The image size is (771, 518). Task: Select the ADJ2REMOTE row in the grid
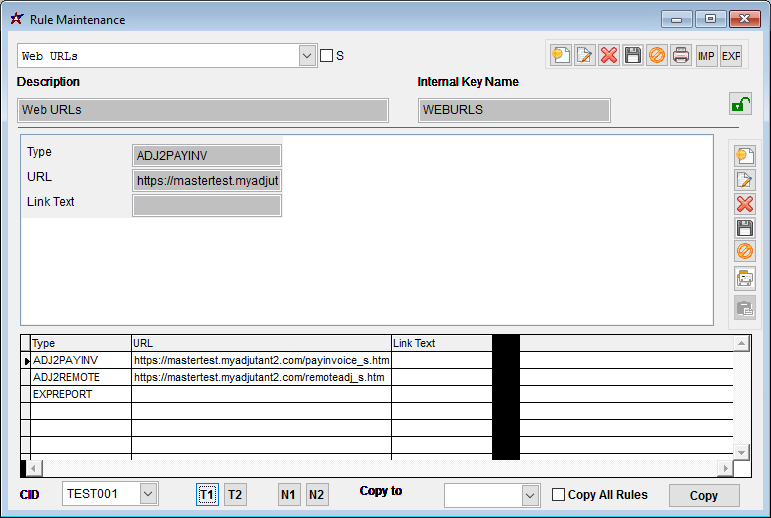tap(80, 377)
